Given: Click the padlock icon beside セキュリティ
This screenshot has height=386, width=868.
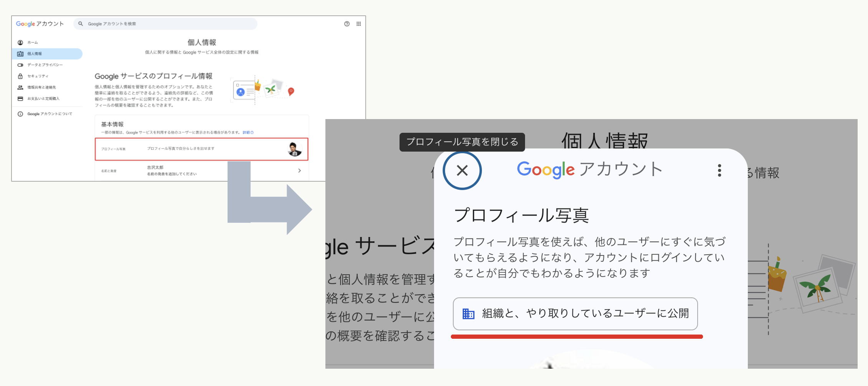Looking at the screenshot, I should pyautogui.click(x=20, y=76).
